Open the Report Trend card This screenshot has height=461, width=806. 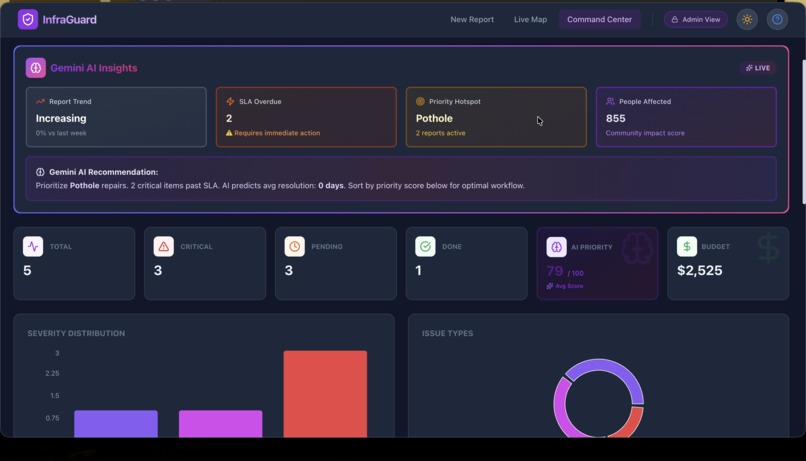click(116, 117)
